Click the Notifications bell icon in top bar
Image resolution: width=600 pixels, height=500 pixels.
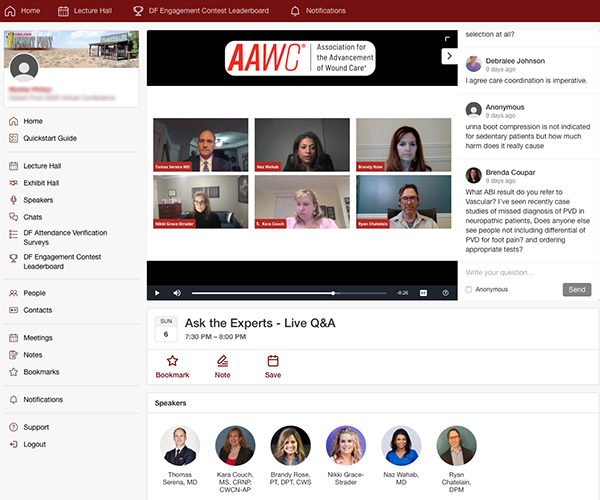[295, 11]
